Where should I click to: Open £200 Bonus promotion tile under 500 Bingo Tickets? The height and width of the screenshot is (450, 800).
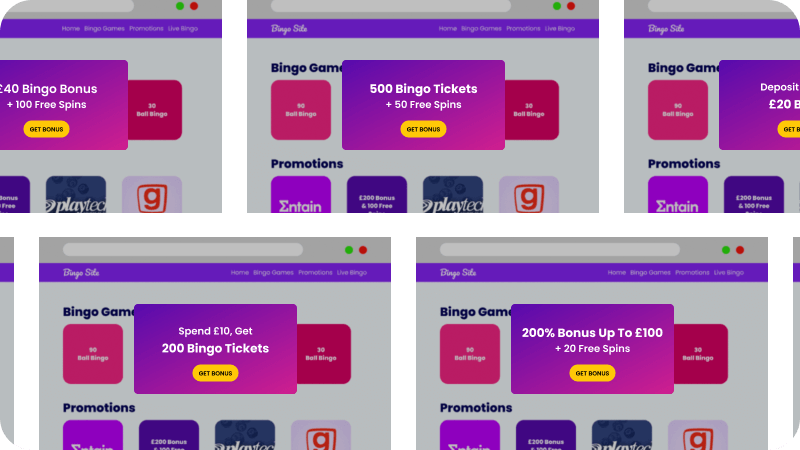(x=377, y=196)
